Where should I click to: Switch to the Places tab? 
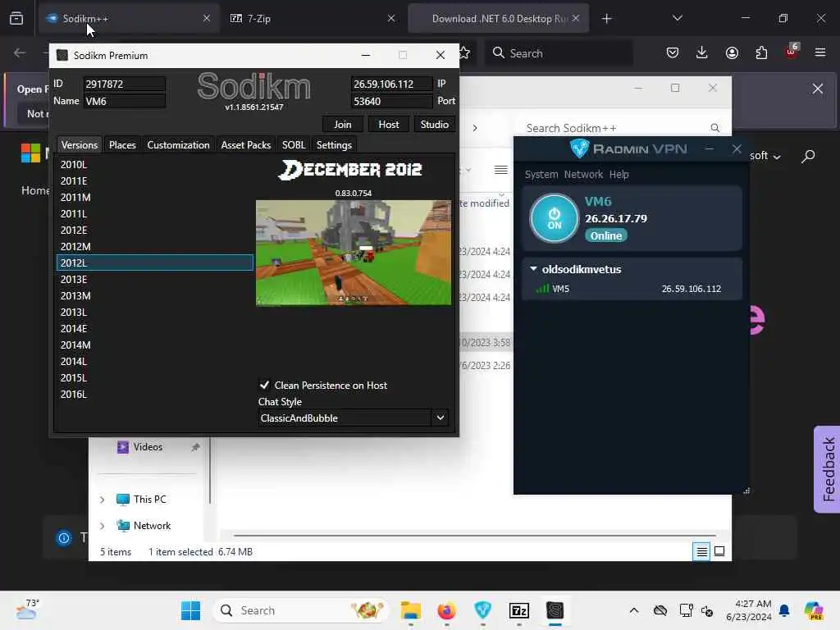click(122, 144)
